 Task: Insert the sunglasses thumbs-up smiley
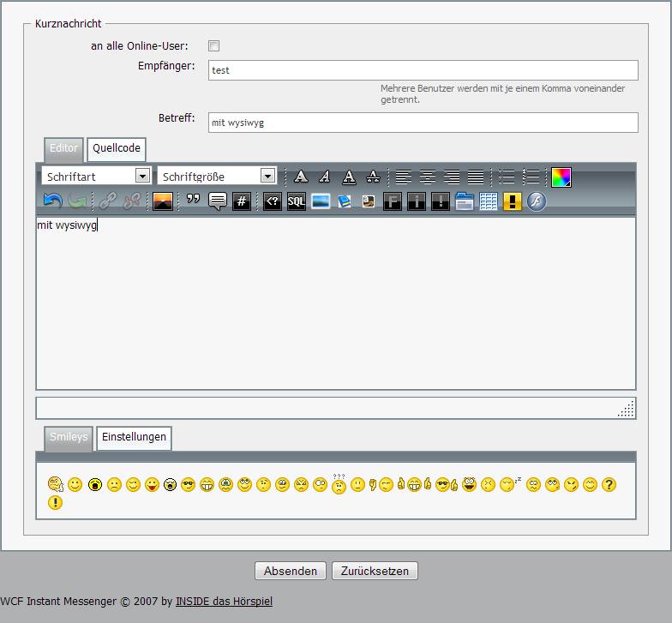click(x=446, y=485)
